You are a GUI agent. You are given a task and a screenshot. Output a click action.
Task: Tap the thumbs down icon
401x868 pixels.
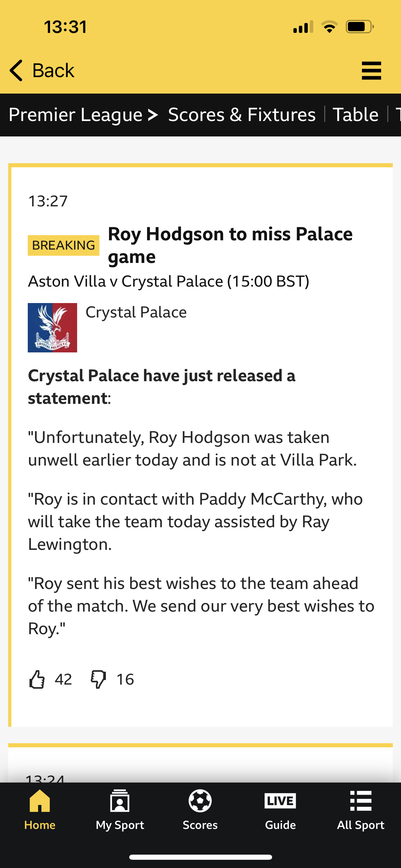tap(98, 679)
